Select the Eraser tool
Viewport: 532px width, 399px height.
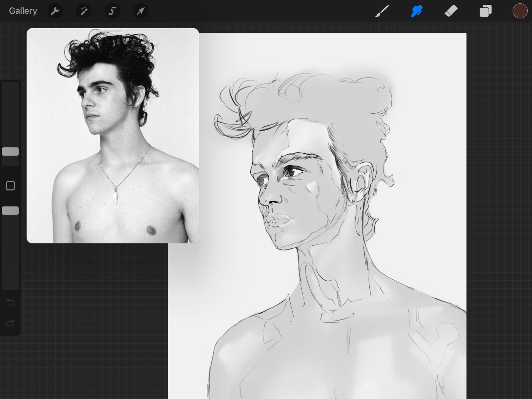(x=451, y=11)
